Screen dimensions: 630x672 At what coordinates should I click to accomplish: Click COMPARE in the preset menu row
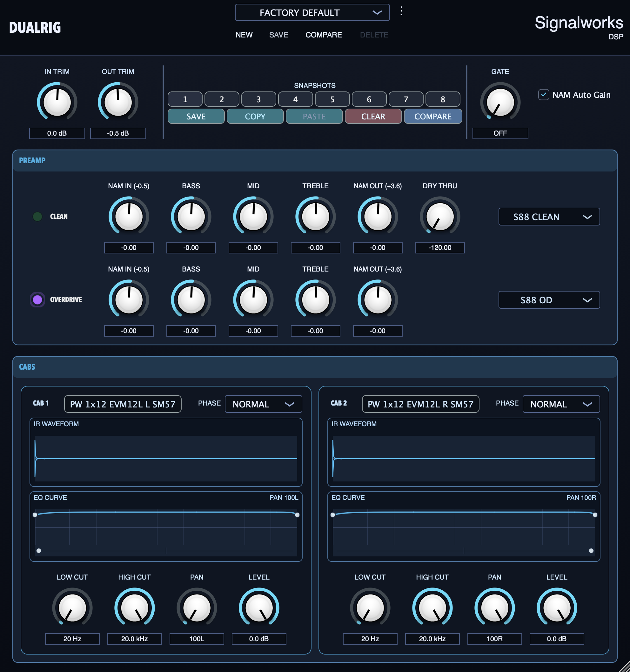click(324, 35)
